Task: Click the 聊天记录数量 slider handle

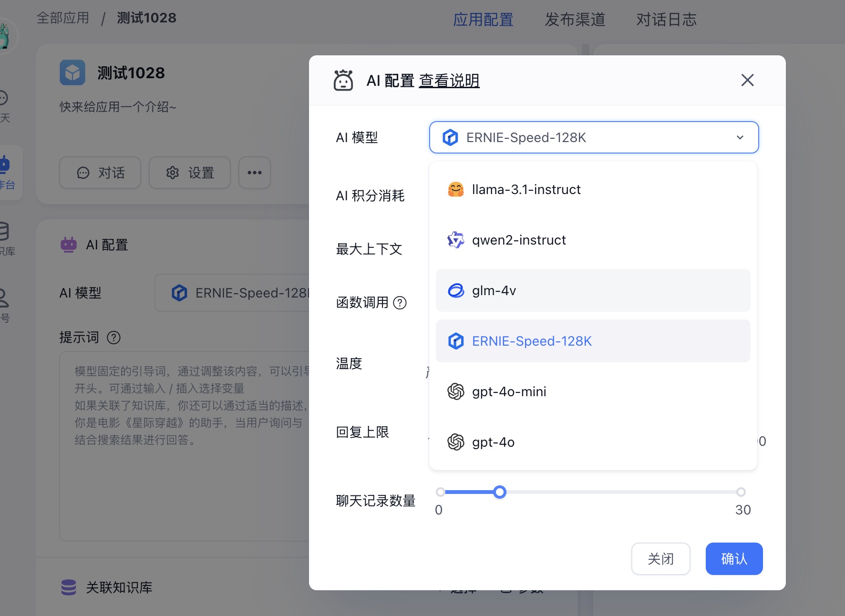Action: pyautogui.click(x=500, y=492)
